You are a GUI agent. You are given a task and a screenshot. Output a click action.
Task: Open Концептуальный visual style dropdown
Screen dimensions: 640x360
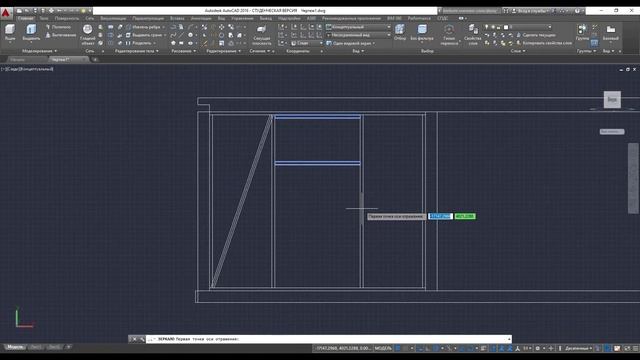click(358, 27)
